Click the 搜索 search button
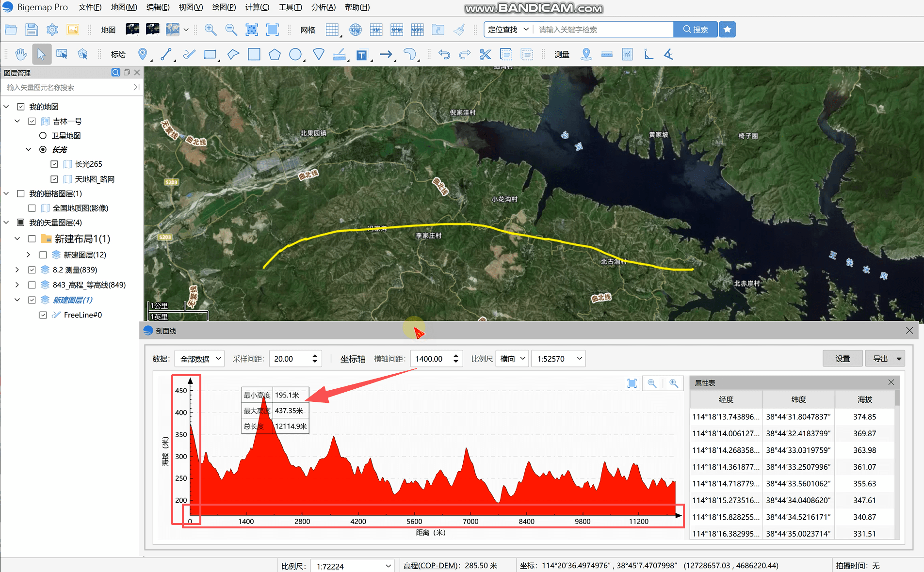This screenshot has height=572, width=924. 695,30
